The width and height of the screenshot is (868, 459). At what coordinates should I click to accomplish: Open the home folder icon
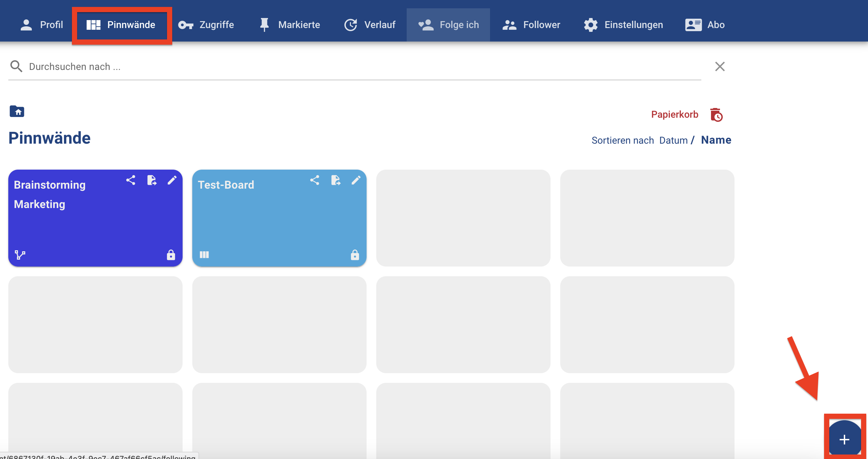(17, 111)
